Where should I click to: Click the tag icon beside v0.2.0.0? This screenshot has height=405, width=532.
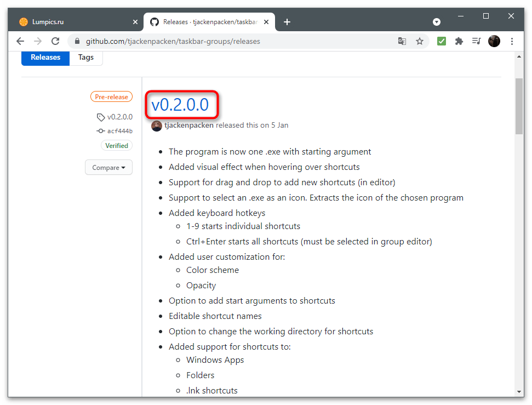[x=101, y=117]
